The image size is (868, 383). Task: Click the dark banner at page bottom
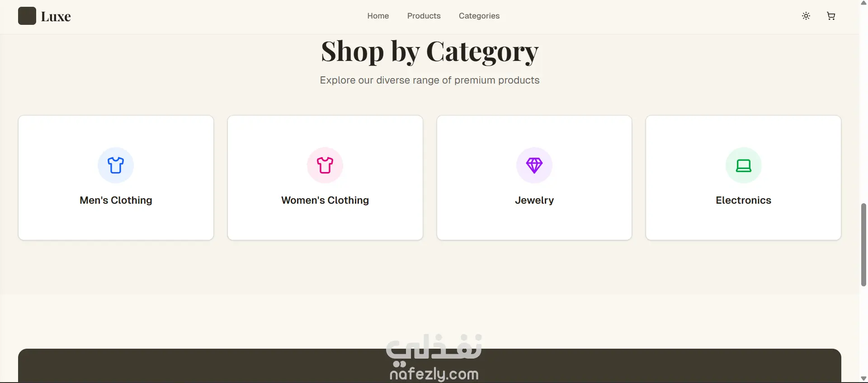tap(429, 366)
